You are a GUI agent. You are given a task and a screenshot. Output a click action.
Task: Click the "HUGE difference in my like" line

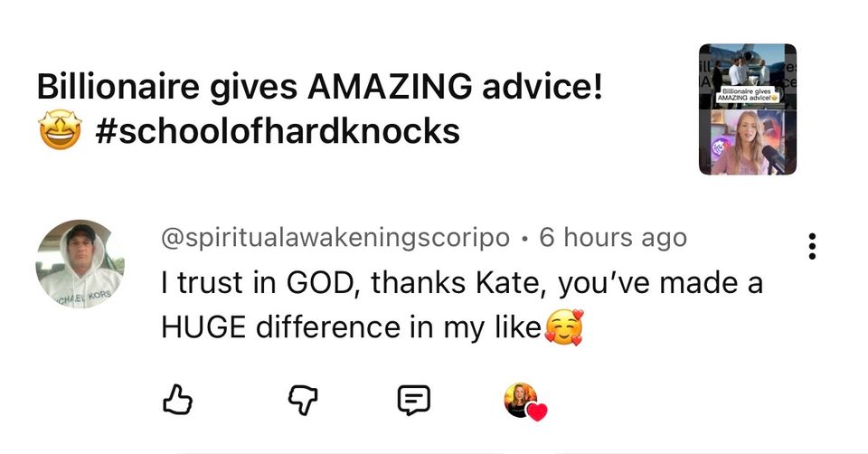click(351, 326)
